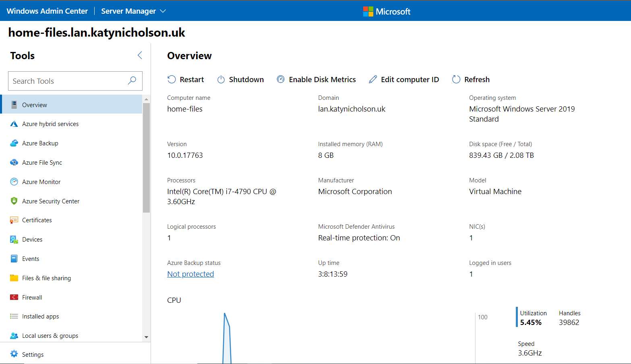
Task: Click the search magnifier icon in Search Tools
Action: tap(132, 81)
